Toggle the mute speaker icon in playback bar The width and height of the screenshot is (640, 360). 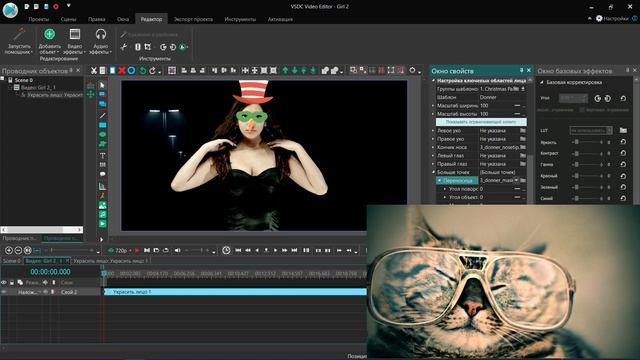[x=178, y=250]
